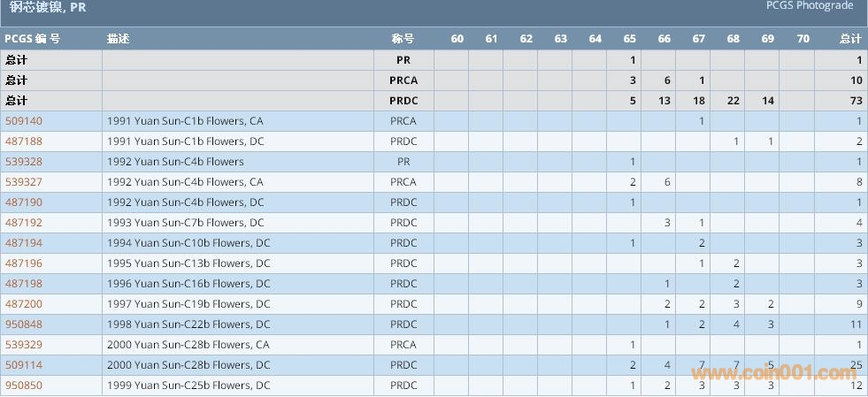Select PCGS number 487190
Viewport: 868px width, 397px height.
24,202
